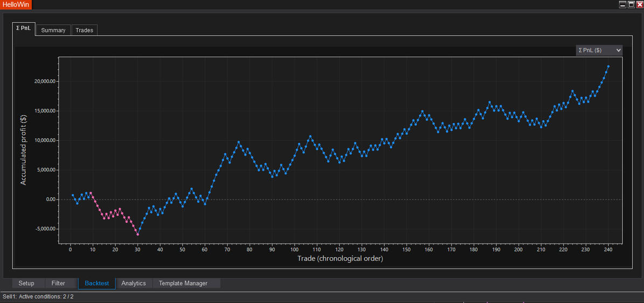Click the first data point at trade 1
644x303 pixels.
(73, 195)
